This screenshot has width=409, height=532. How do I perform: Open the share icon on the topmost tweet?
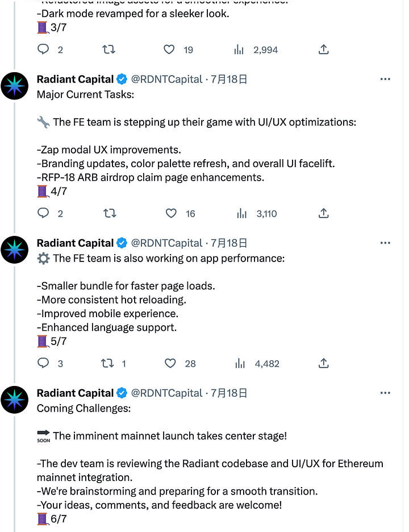point(323,49)
